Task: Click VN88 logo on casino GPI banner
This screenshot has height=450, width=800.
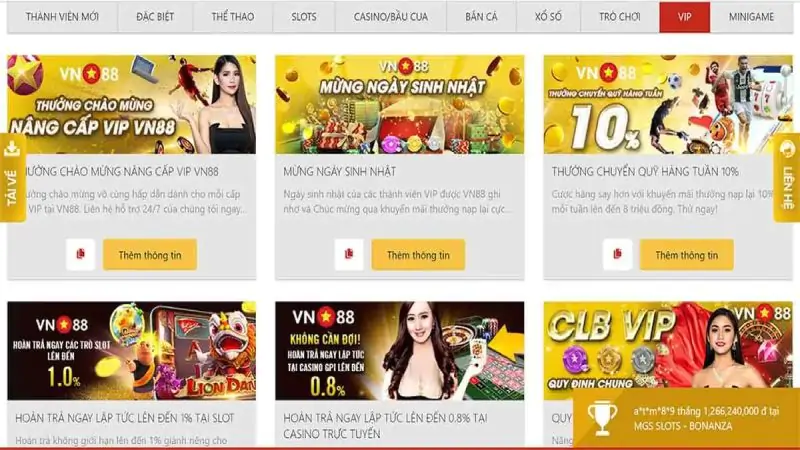Action: [x=323, y=317]
